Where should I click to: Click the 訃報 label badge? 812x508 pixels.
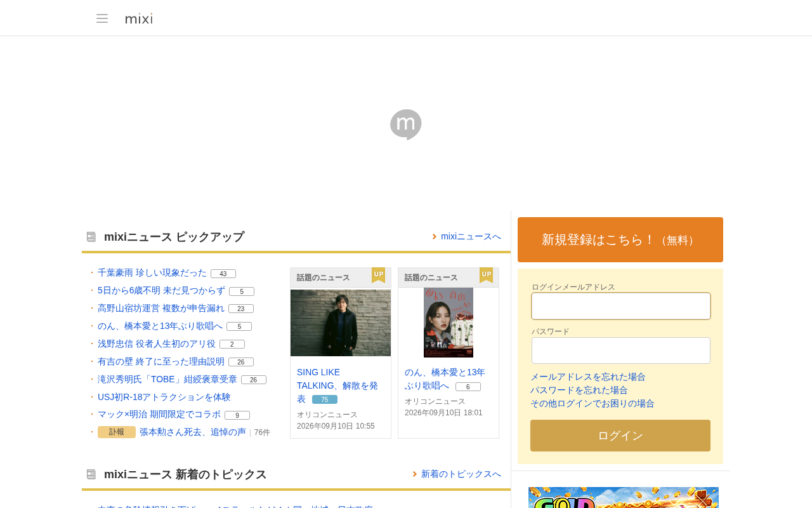point(117,432)
